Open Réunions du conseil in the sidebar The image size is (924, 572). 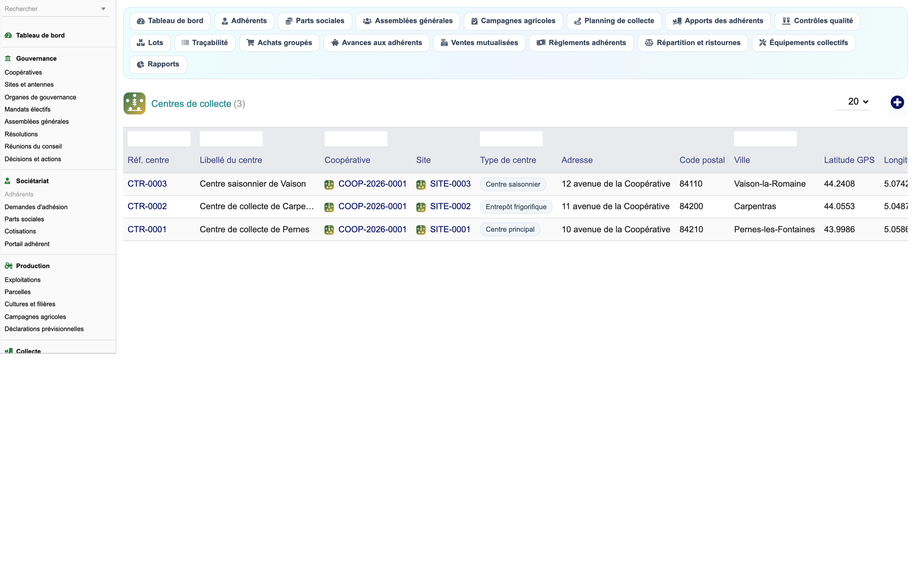tap(33, 146)
